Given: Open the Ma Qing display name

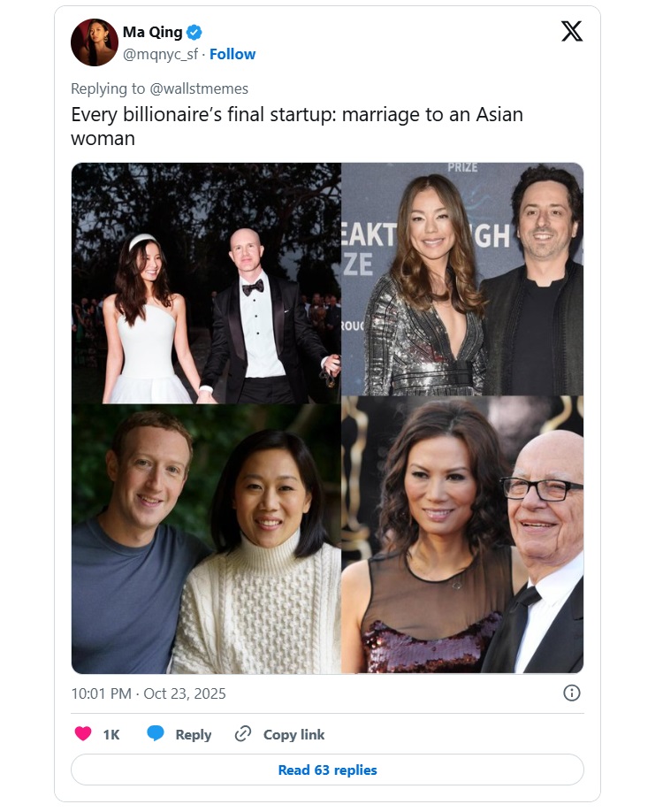Looking at the screenshot, I should click(152, 33).
